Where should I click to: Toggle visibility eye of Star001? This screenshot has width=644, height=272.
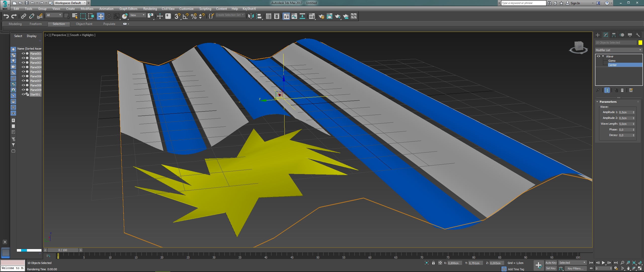tap(23, 94)
